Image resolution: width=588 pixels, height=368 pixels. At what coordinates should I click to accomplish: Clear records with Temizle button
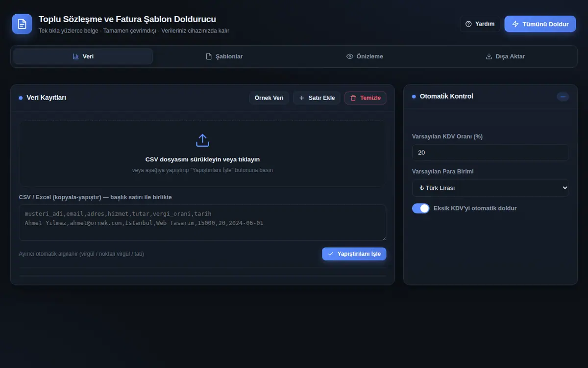pyautogui.click(x=366, y=98)
